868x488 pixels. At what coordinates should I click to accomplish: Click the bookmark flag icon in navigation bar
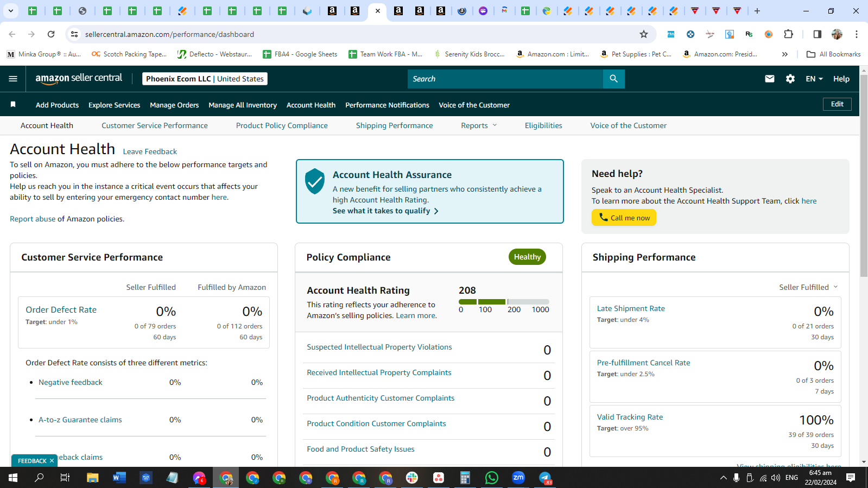click(13, 104)
